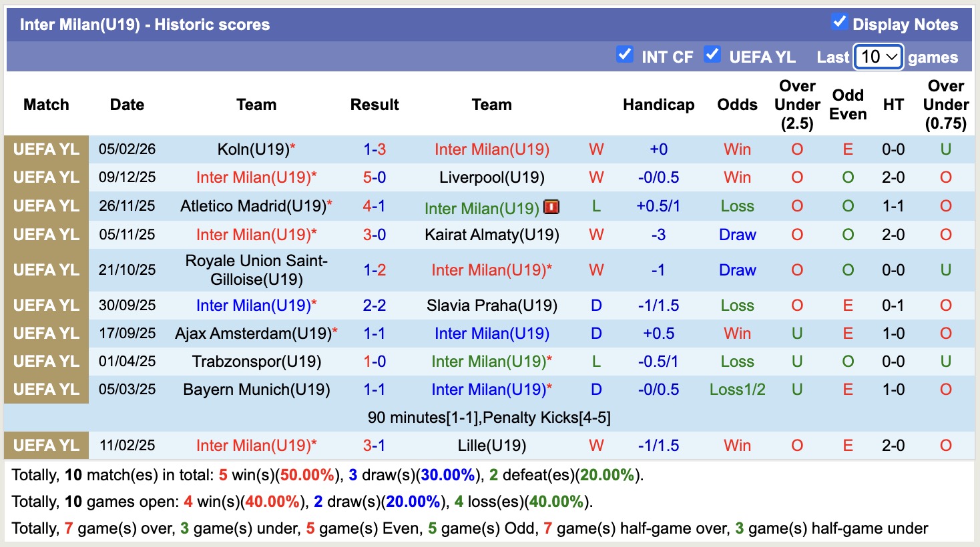Click the 4-1 score against Atletico Madrid
Image resolution: width=980 pixels, height=547 pixels.
[374, 206]
